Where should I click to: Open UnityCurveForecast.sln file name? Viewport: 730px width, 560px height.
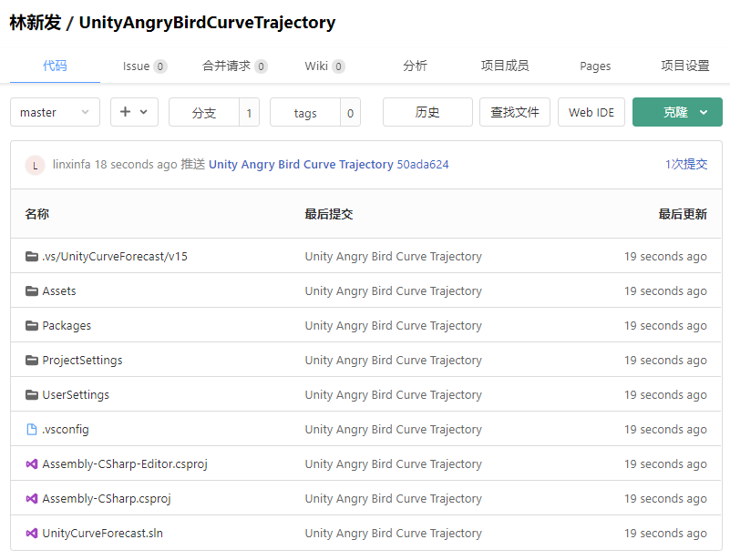tap(102, 533)
